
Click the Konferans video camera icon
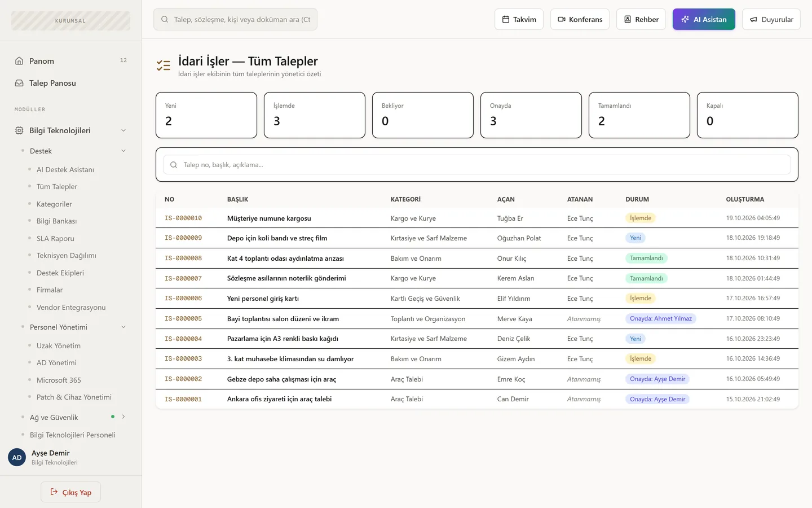pos(562,19)
